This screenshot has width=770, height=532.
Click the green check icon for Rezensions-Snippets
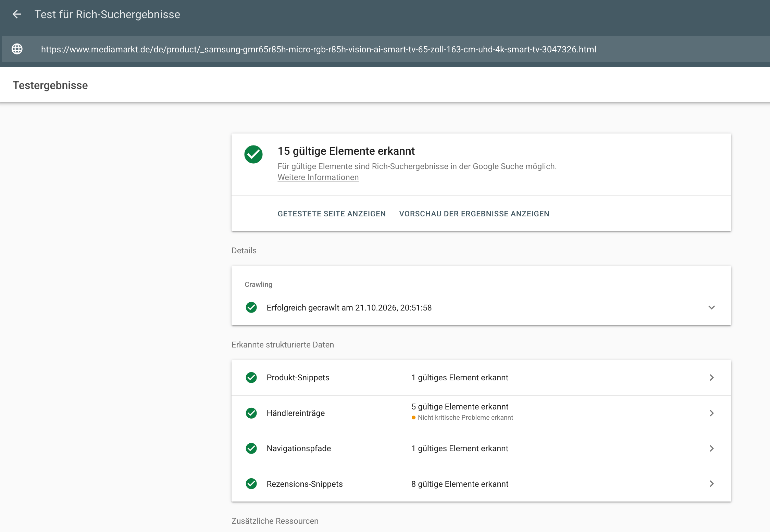point(251,484)
